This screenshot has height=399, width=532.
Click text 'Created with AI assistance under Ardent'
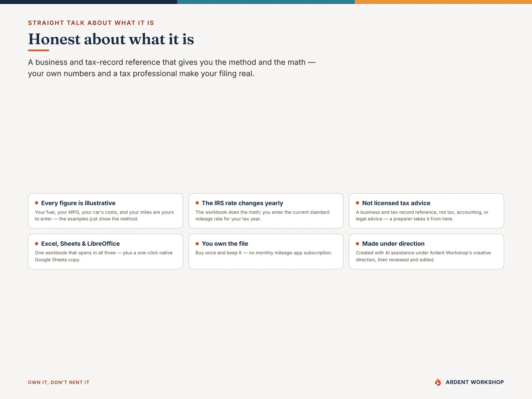pyautogui.click(x=400, y=253)
